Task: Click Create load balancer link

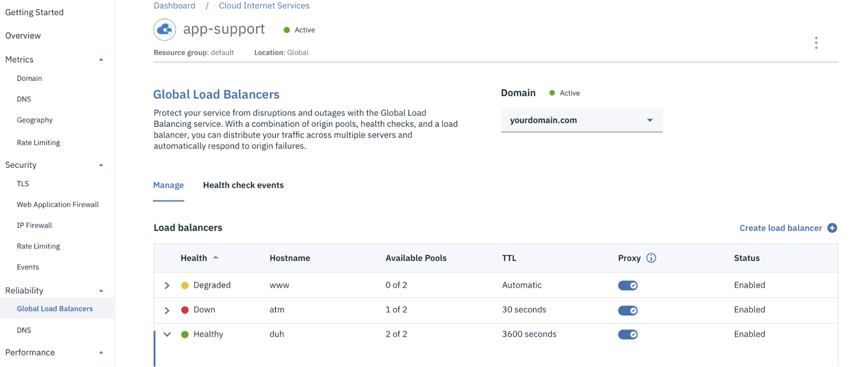Action: click(x=781, y=228)
